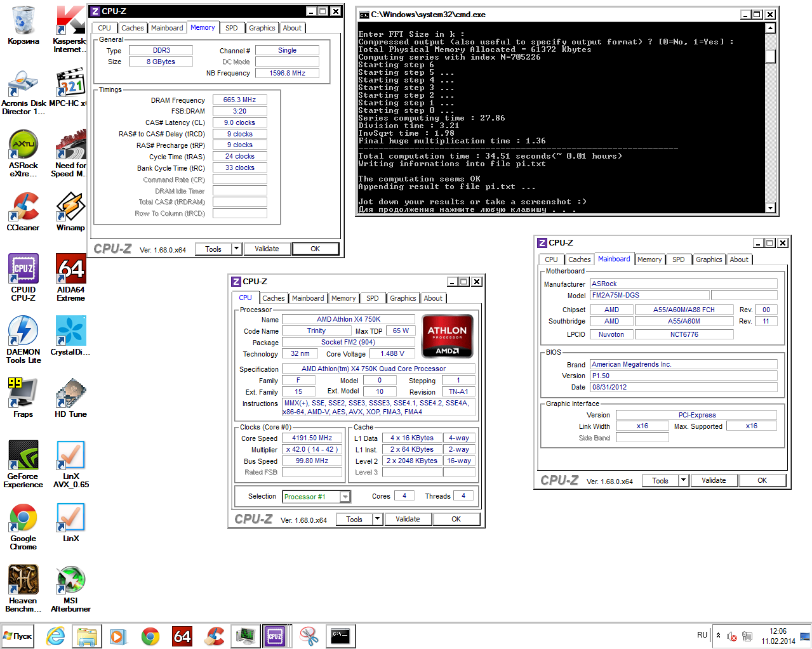Image resolution: width=812 pixels, height=649 pixels.
Task: Click the DRAM Frequency value 665.3 MHz
Action: 239,100
